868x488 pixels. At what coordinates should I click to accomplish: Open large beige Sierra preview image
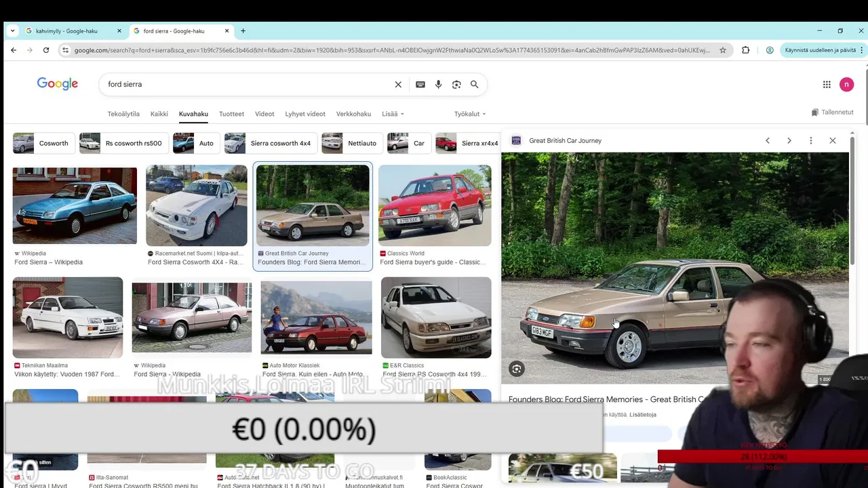(675, 268)
